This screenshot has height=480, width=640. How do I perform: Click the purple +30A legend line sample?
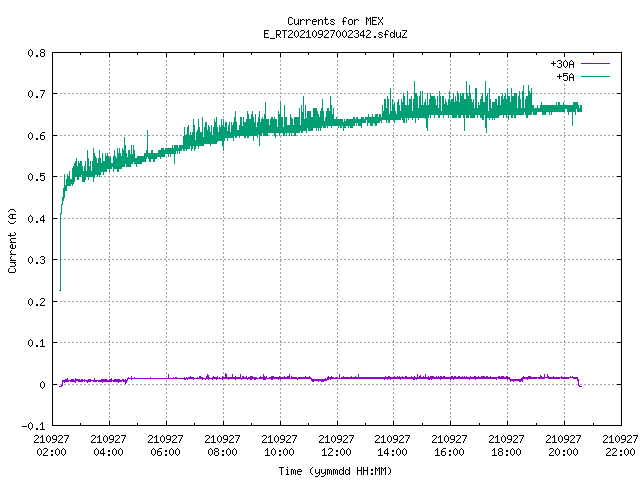point(595,64)
